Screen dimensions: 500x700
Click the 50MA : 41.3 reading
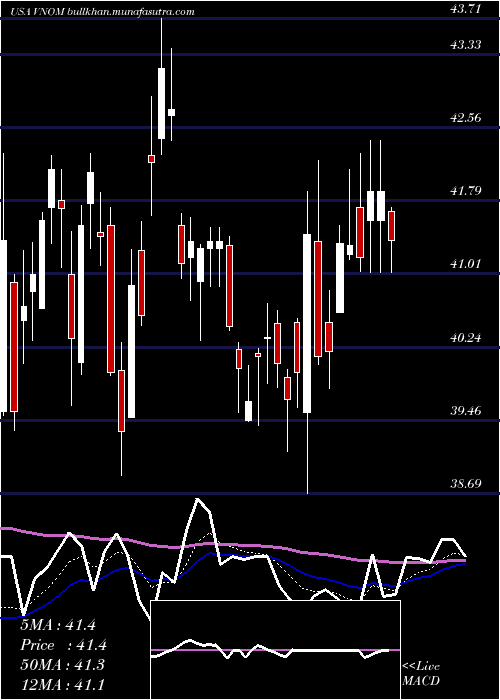(x=62, y=665)
